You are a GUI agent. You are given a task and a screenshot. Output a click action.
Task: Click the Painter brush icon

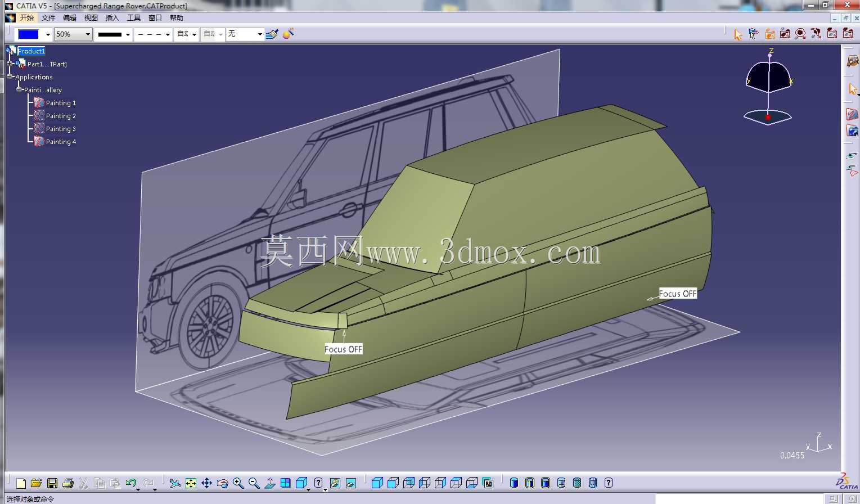coord(272,34)
